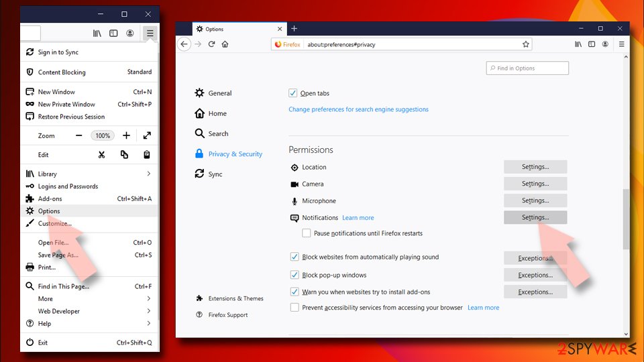Viewport: 644px width, 362px height.
Task: Open Library icon in the menu window toolbar
Action: coord(97,34)
